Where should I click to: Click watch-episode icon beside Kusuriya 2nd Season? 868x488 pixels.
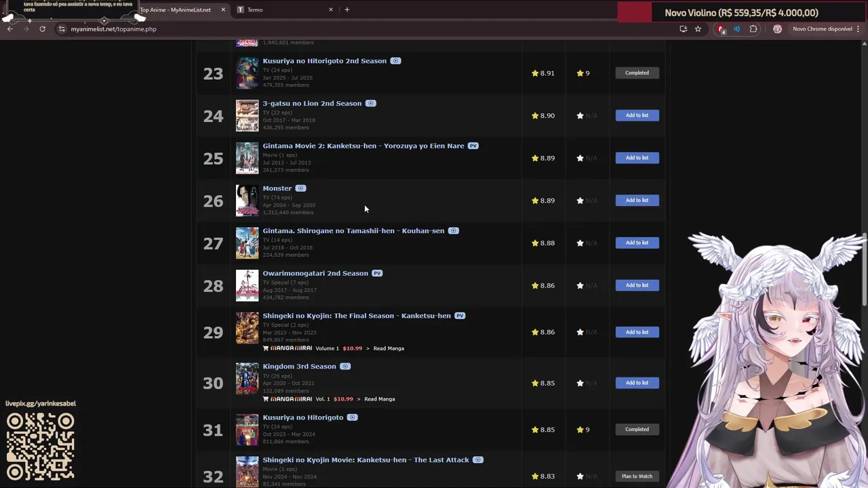(395, 61)
